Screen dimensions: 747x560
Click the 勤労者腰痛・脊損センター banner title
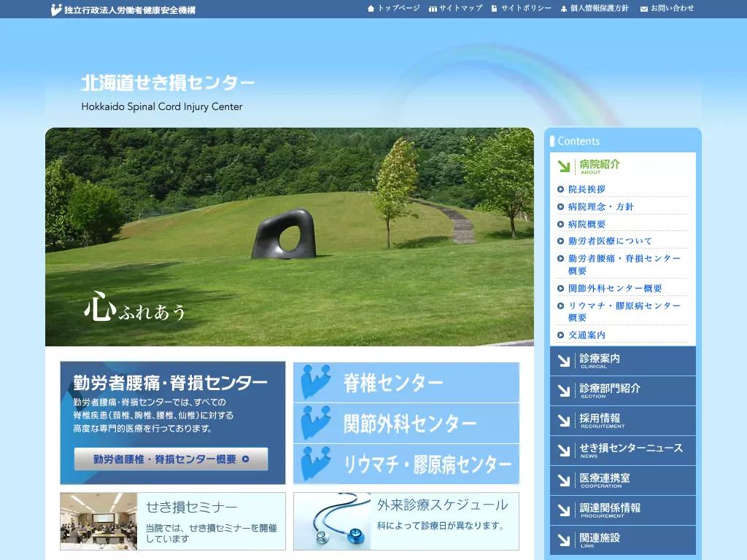click(170, 382)
